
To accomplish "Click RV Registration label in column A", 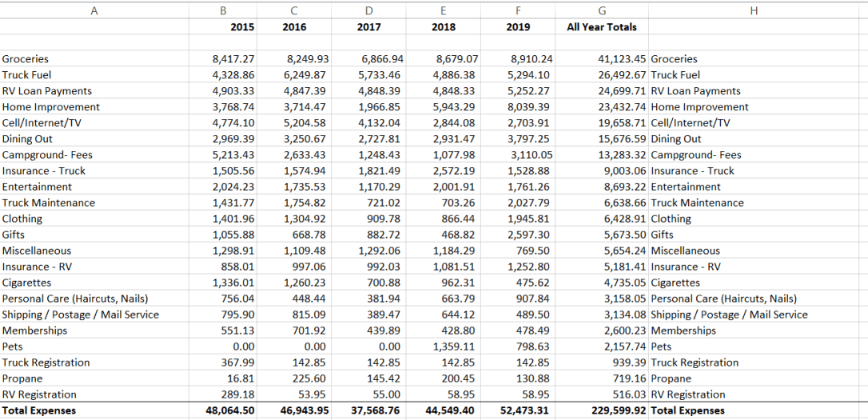I will point(39,394).
